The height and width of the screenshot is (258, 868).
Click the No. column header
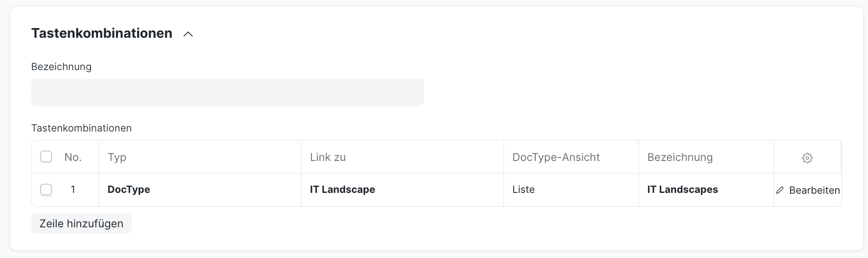tap(73, 157)
